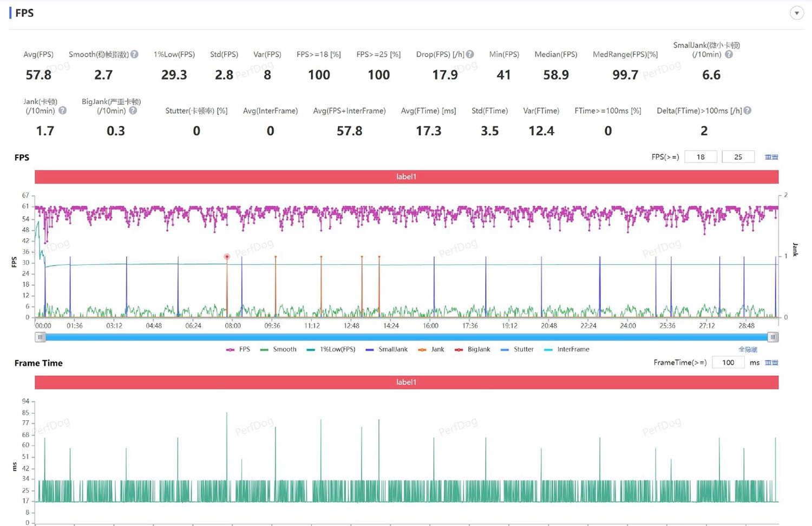Toggle Stutter series in chart legend

click(517, 349)
